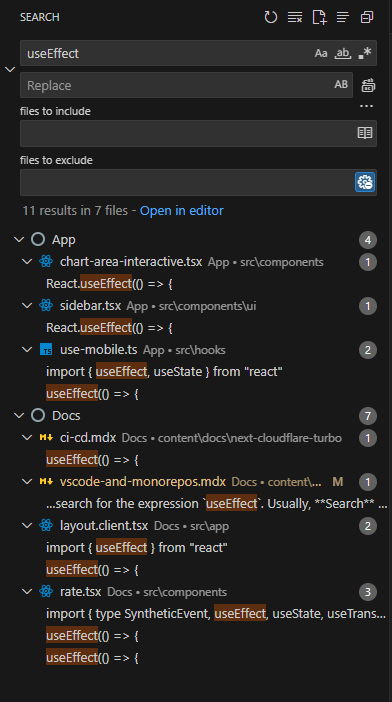Image resolution: width=392 pixels, height=702 pixels.
Task: Collapse all search results icon
Action: (367, 17)
